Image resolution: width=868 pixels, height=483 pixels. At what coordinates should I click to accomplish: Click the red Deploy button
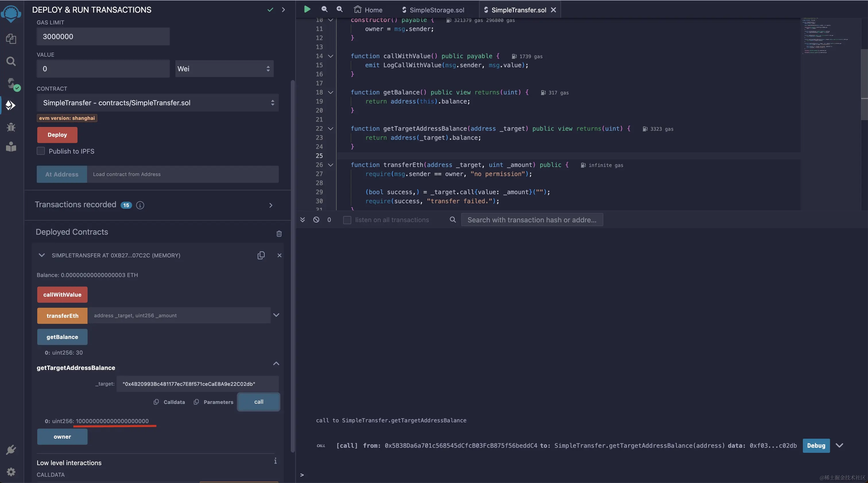(x=57, y=135)
